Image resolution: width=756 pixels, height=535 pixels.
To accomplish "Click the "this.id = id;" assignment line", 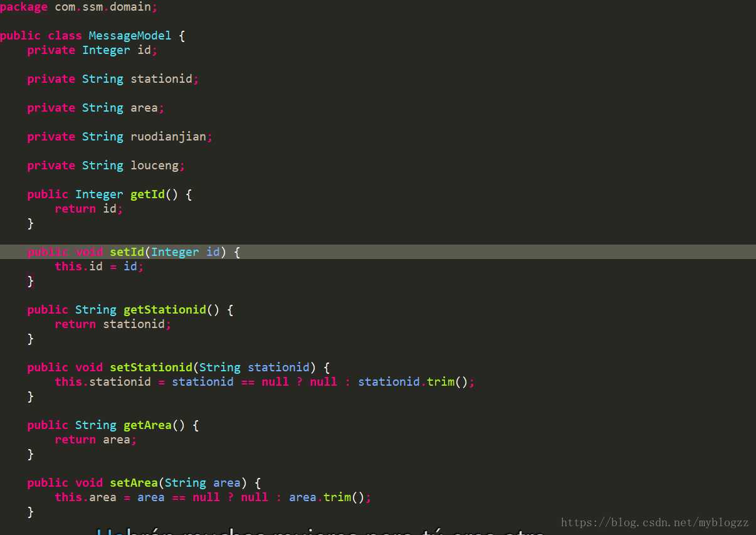I will [99, 267].
